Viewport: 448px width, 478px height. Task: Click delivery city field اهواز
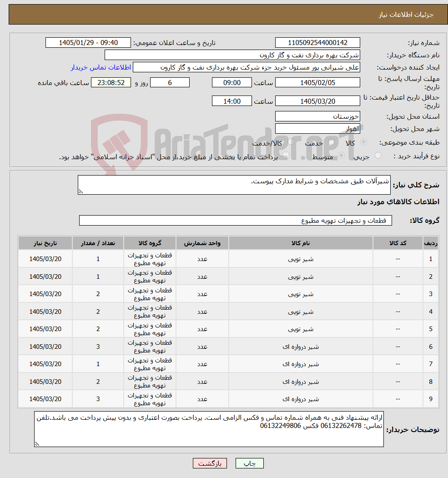[x=317, y=129]
